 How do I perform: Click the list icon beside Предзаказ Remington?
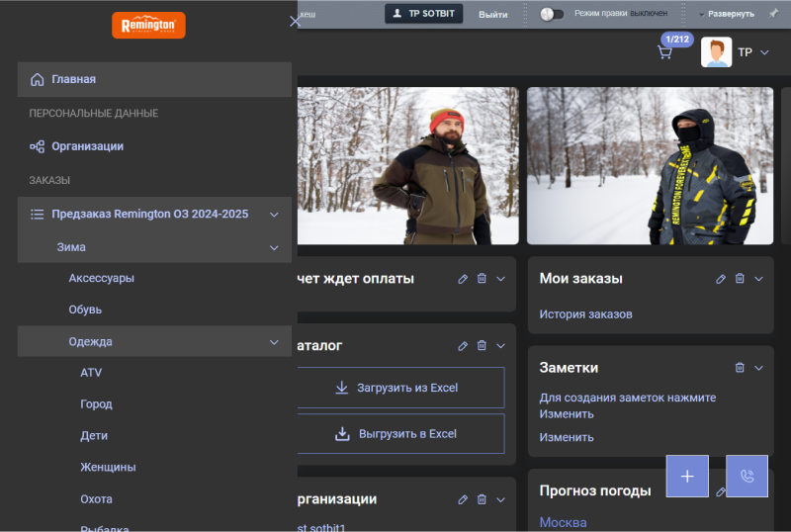(x=37, y=214)
